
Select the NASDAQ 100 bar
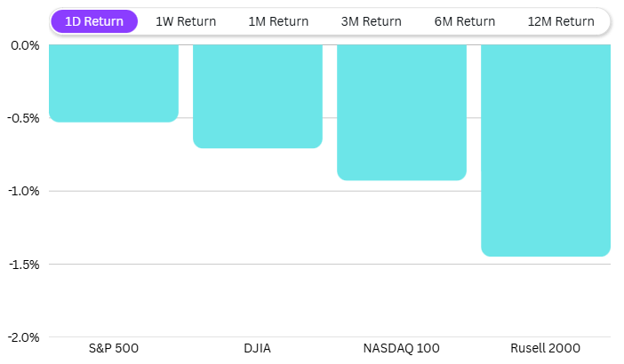point(402,112)
